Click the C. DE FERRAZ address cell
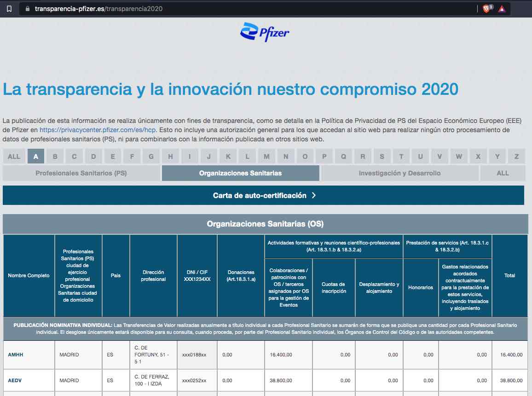 [x=153, y=380]
